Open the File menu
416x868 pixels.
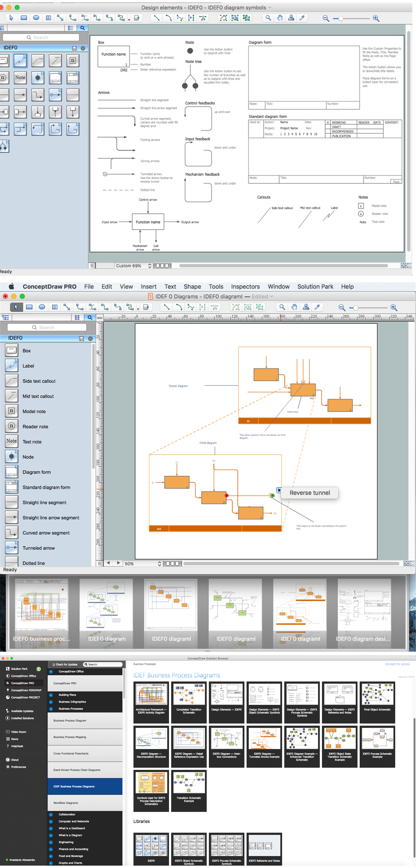tap(89, 286)
